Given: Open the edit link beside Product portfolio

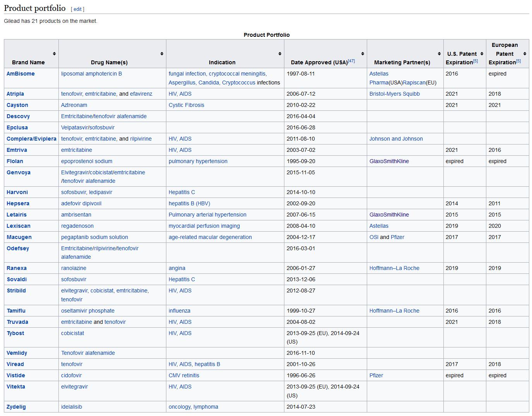Looking at the screenshot, I should click(77, 9).
